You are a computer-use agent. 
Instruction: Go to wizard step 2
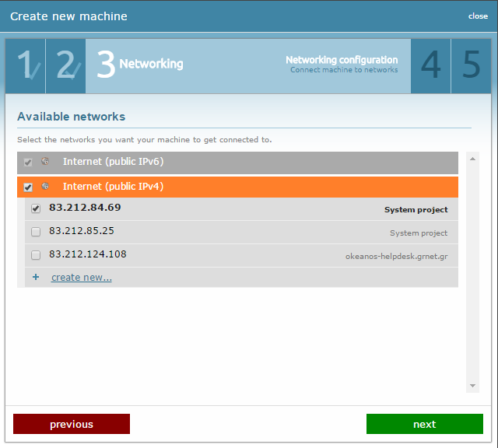click(65, 66)
